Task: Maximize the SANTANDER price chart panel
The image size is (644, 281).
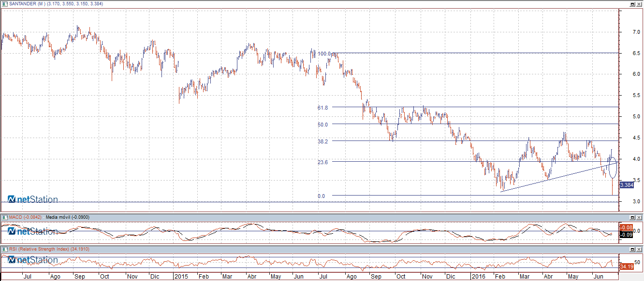Action: (x=631, y=4)
